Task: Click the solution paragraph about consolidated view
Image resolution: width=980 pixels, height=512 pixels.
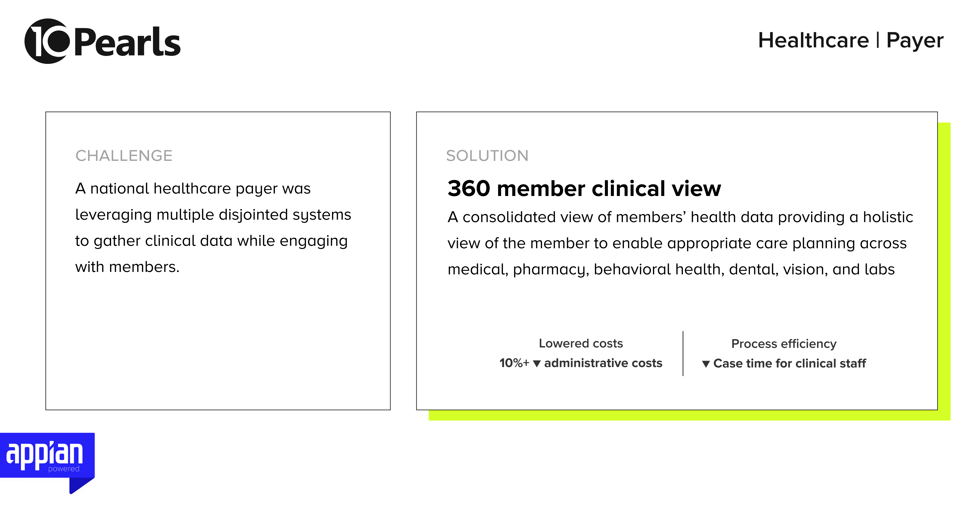Action: pyautogui.click(x=680, y=243)
